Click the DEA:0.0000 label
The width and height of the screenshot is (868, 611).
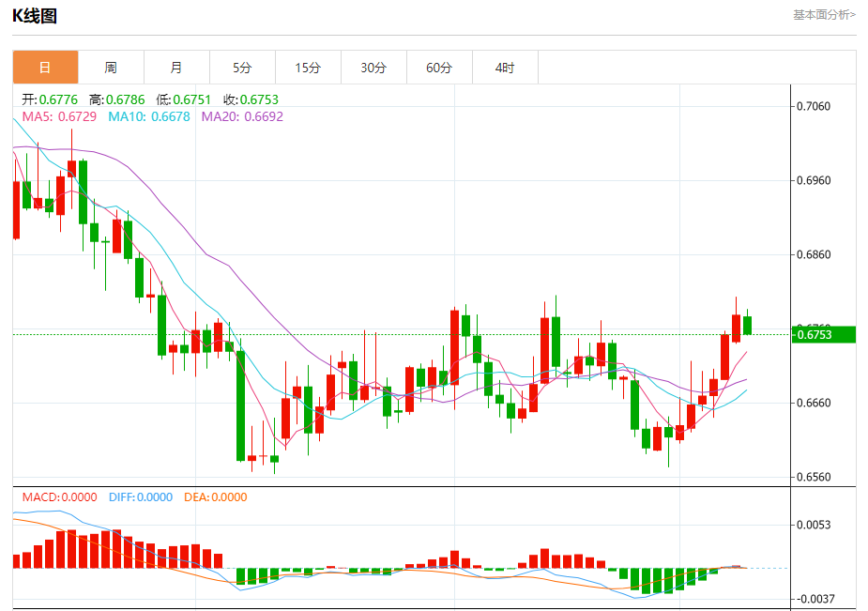click(215, 497)
